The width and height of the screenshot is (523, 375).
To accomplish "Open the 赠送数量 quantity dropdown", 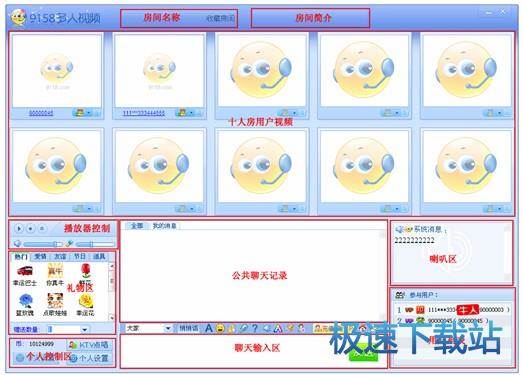I will (84, 330).
